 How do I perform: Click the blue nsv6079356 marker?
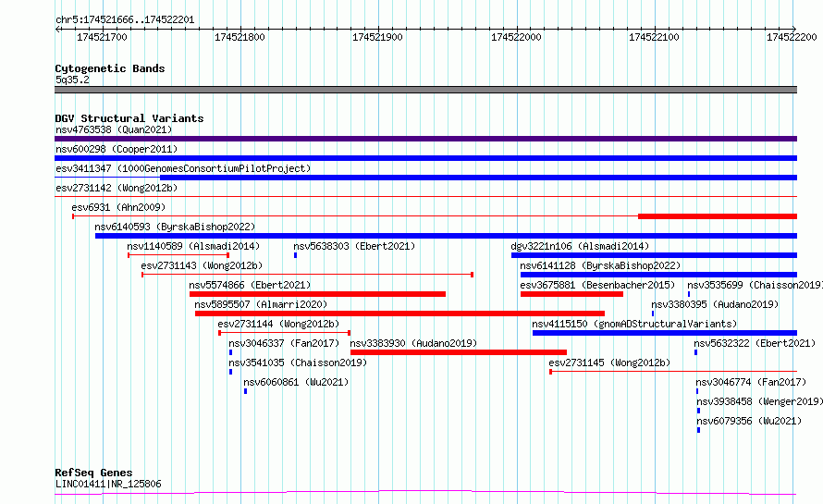698,430
